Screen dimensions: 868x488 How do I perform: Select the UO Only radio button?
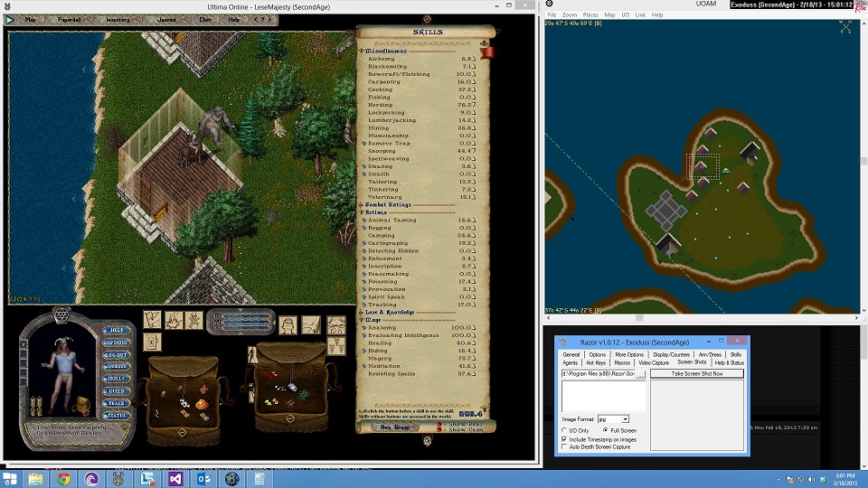pos(565,430)
